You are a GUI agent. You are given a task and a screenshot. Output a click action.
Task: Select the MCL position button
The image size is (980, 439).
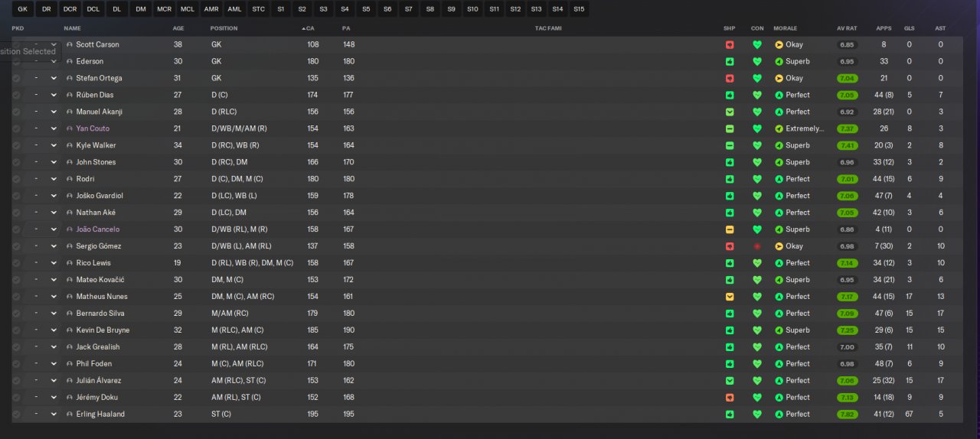tap(188, 9)
